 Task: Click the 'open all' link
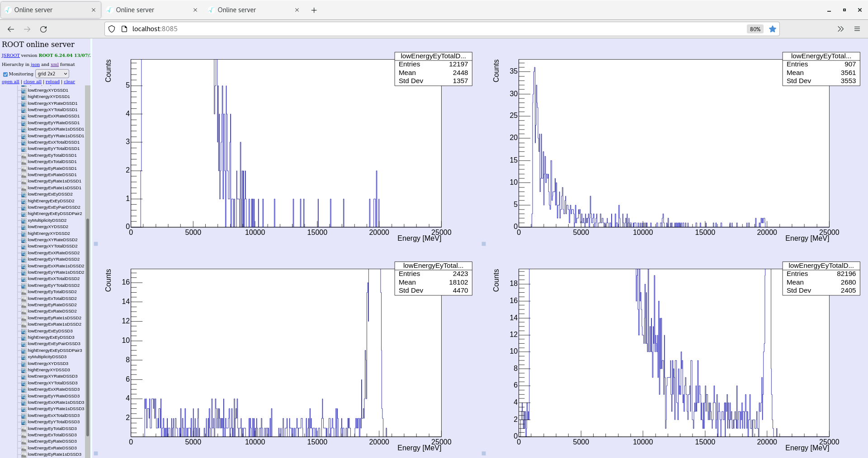point(10,82)
